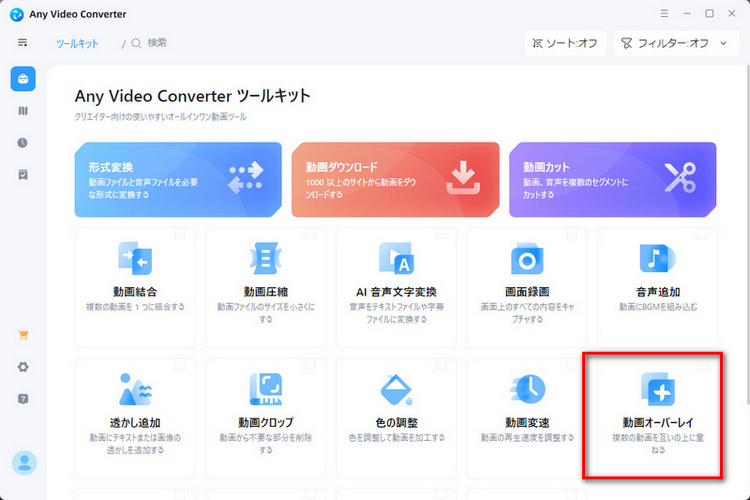Click the 検索 search field

157,43
